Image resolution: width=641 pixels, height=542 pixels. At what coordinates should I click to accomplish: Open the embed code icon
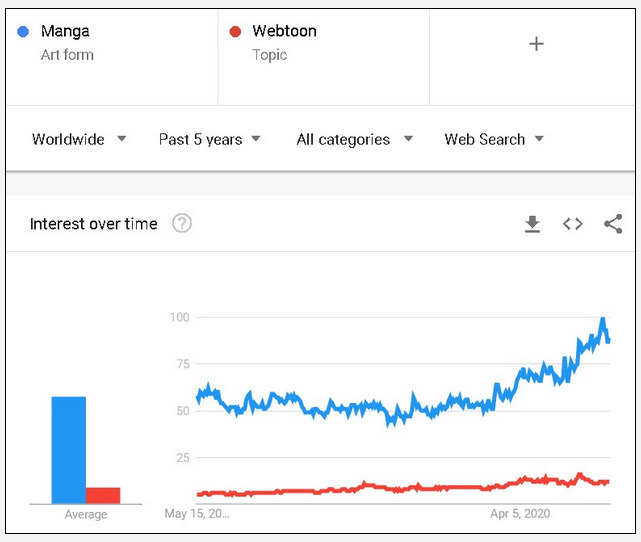[x=572, y=224]
